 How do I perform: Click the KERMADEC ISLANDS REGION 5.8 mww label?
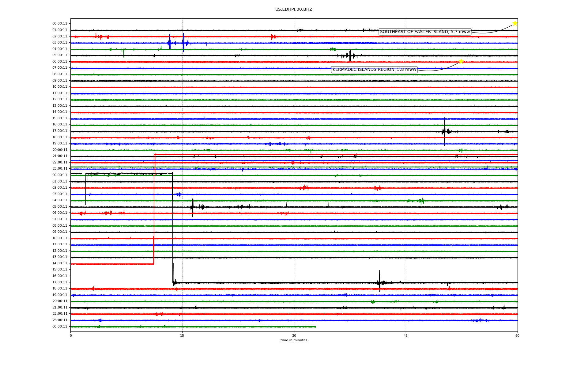tap(374, 70)
